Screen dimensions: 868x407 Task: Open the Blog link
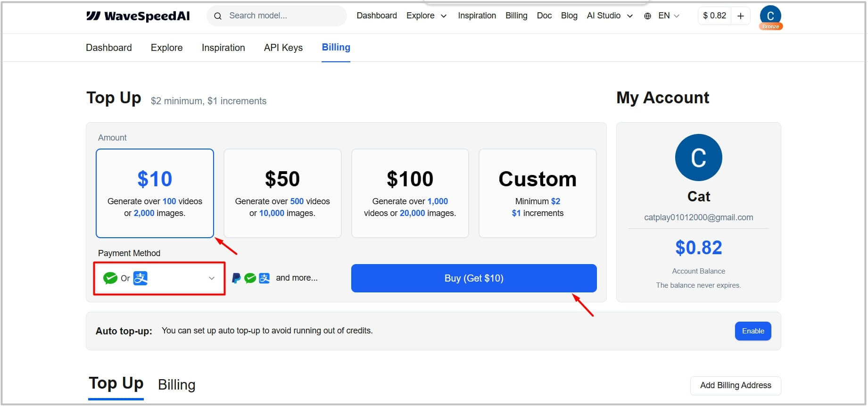[x=569, y=16]
